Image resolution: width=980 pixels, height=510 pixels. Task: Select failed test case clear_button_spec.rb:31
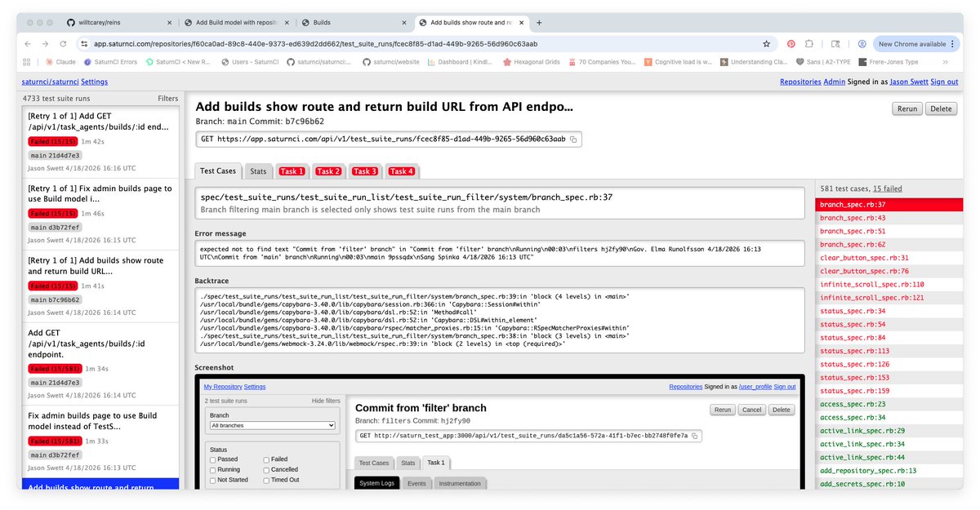click(889, 258)
